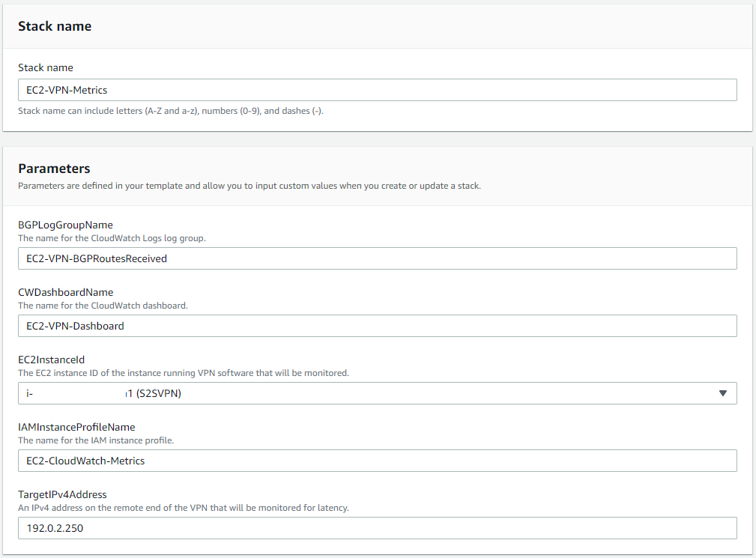This screenshot has width=756, height=558.
Task: Click the Parameters section heading
Action: click(54, 169)
